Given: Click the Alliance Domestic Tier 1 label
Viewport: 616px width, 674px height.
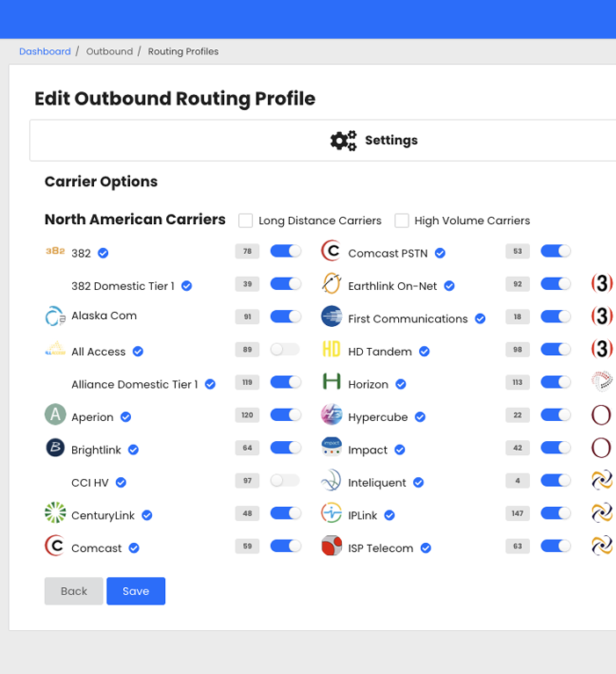Looking at the screenshot, I should point(134,384).
